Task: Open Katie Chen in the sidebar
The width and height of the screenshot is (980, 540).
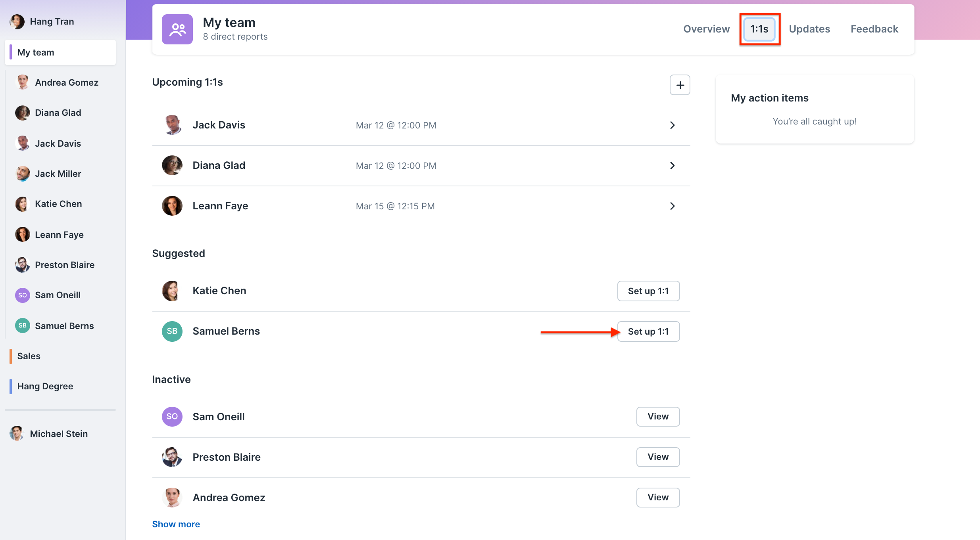Action: pyautogui.click(x=60, y=204)
